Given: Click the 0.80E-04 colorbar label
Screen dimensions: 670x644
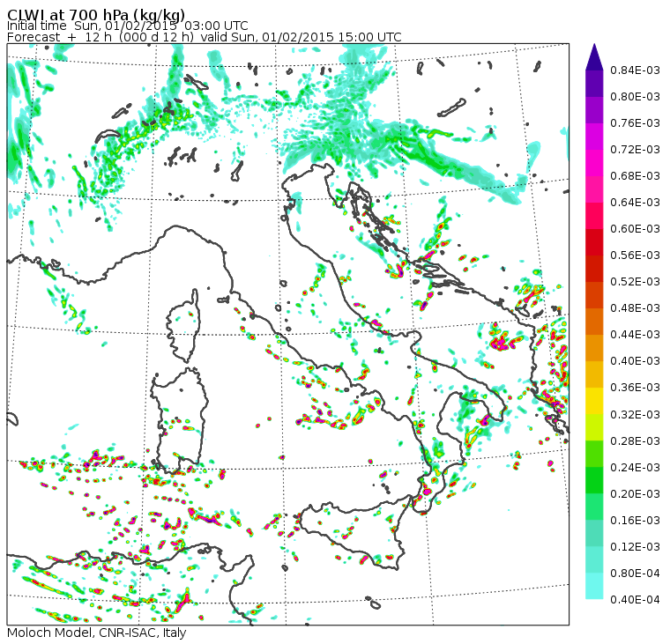Looking at the screenshot, I should point(635,574).
